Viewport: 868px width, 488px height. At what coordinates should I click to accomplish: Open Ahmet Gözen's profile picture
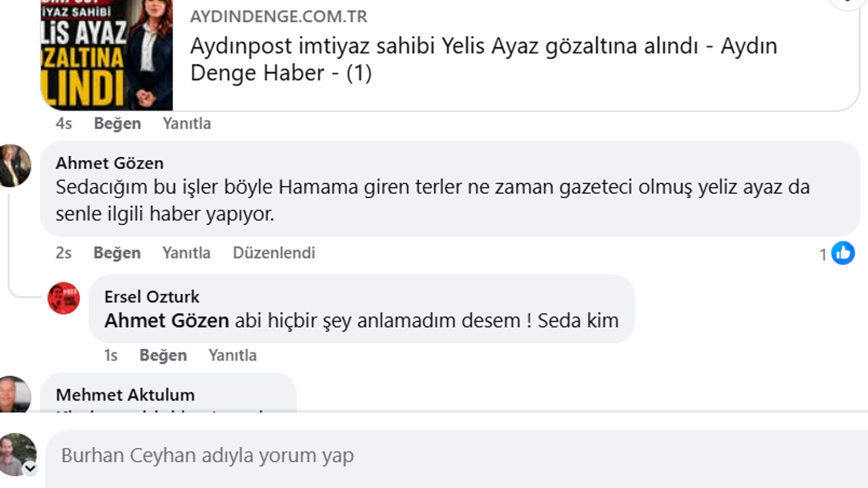click(x=15, y=165)
